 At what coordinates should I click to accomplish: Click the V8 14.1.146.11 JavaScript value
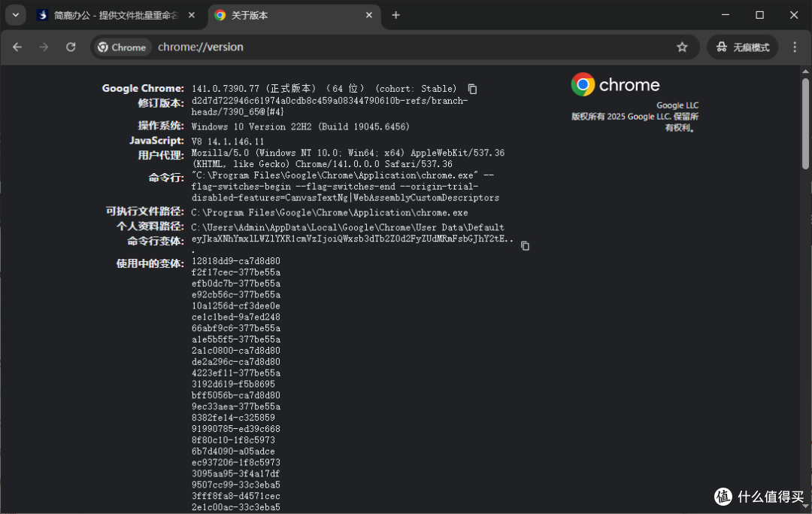pyautogui.click(x=228, y=141)
